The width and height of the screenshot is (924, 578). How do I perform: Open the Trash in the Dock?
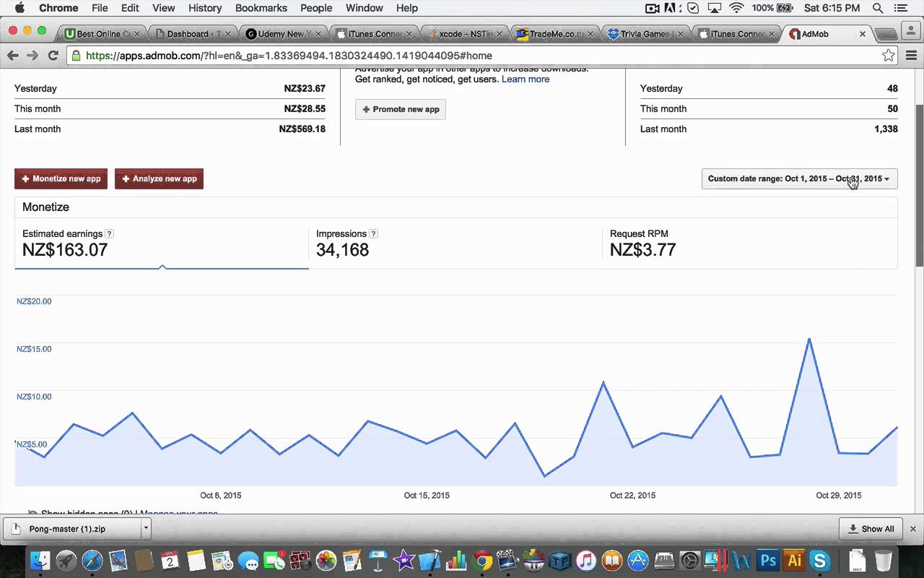tap(883, 560)
